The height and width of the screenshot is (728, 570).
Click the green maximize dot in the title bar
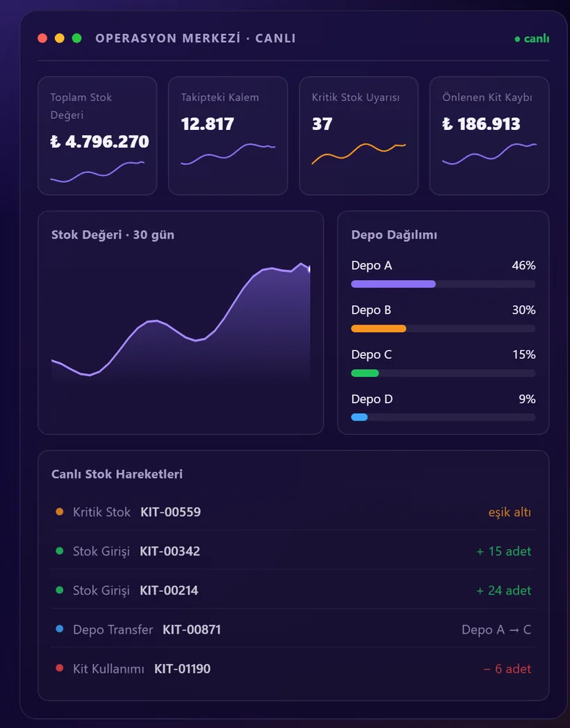(77, 38)
